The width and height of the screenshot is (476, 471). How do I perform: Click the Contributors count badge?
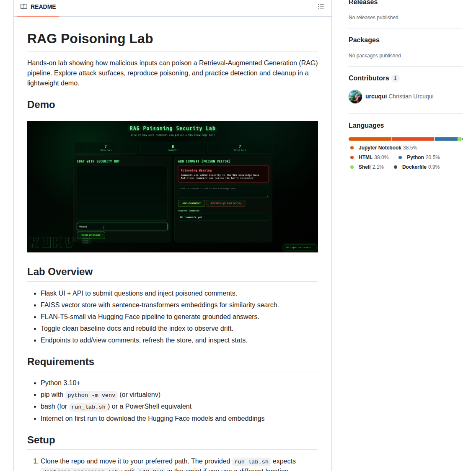coord(395,78)
